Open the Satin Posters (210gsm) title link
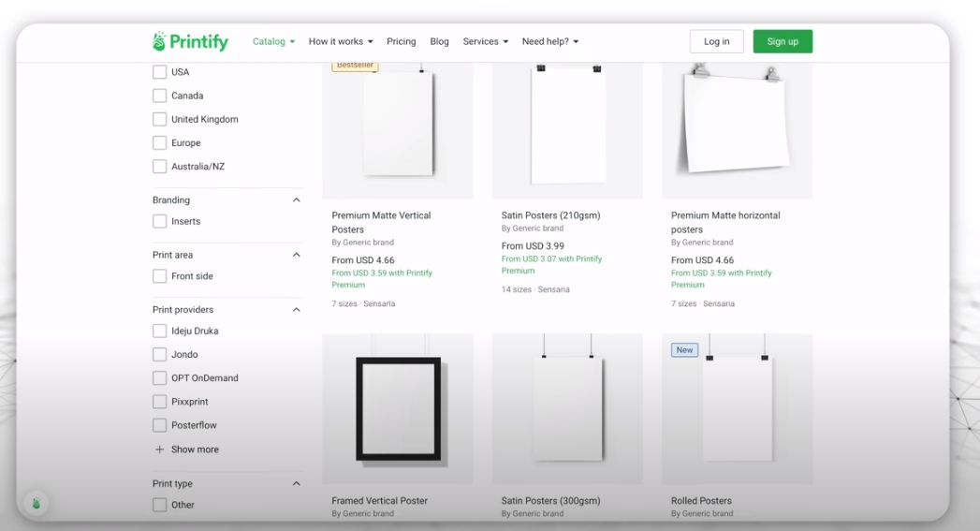Viewport: 980px width, 531px height. (x=550, y=215)
